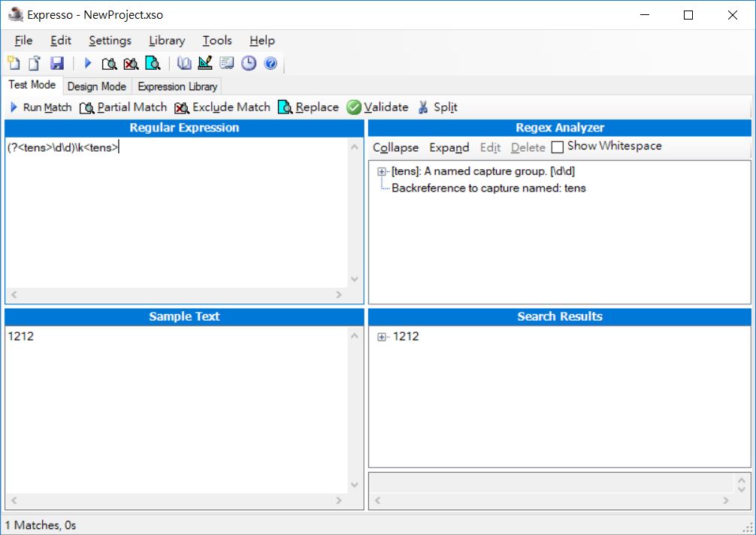
Task: Click the Run Match button
Action: [41, 107]
